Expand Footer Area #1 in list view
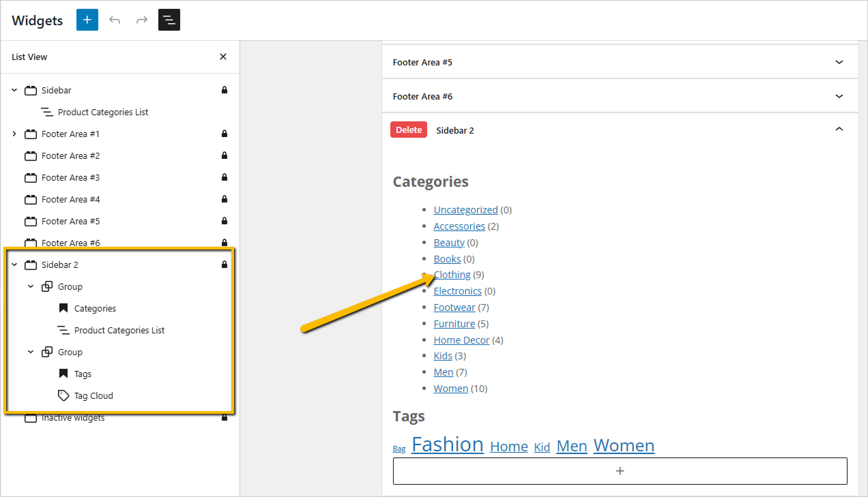 point(14,134)
